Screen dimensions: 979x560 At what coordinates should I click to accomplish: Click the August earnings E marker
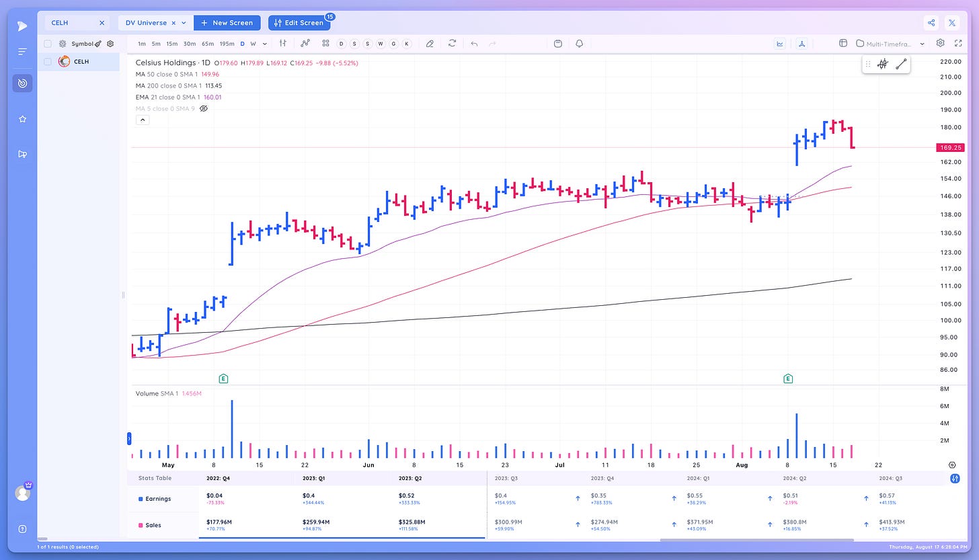click(788, 379)
